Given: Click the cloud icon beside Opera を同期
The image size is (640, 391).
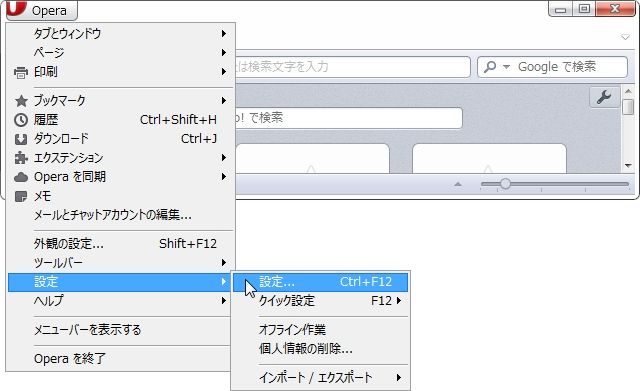Looking at the screenshot, I should tap(21, 177).
